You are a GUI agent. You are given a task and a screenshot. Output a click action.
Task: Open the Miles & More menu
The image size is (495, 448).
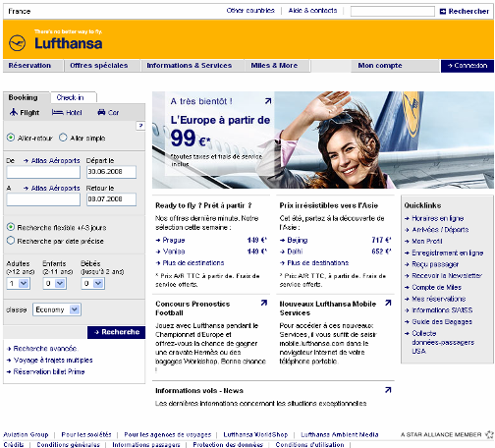pos(274,66)
